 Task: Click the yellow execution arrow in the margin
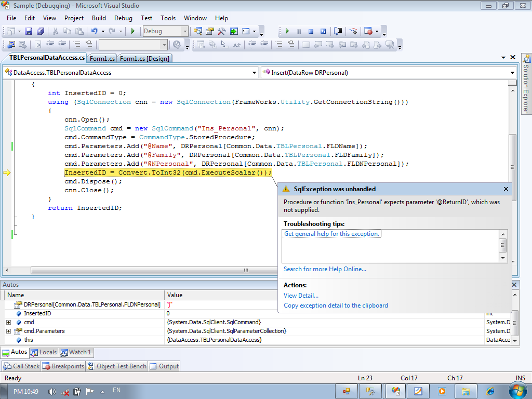(x=7, y=172)
